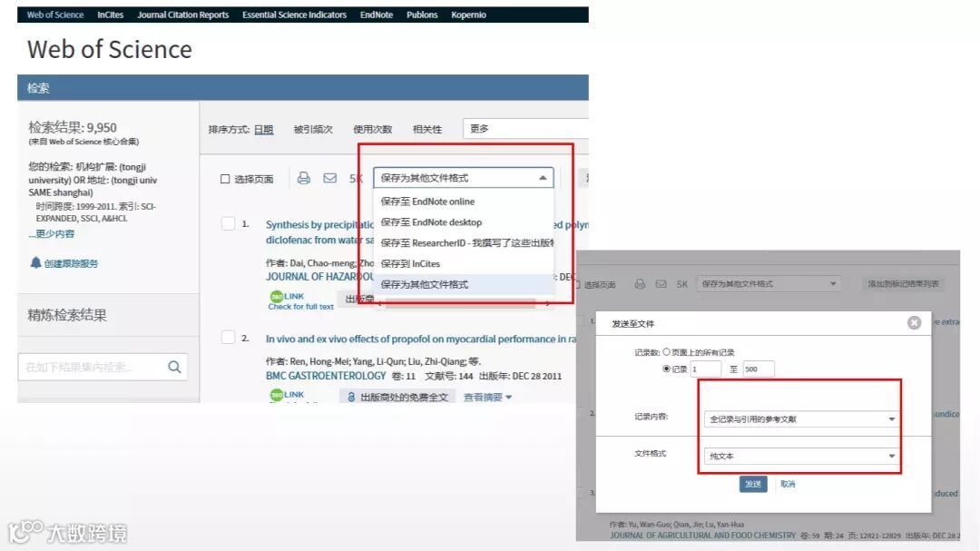The height and width of the screenshot is (551, 980).
Task: Click email icon in the dimmed background window
Action: point(661,284)
